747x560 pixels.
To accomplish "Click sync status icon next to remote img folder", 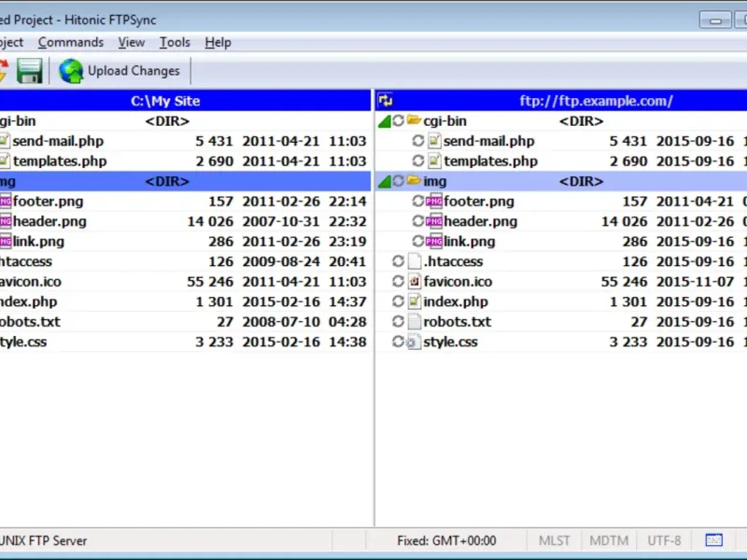I will coord(399,181).
